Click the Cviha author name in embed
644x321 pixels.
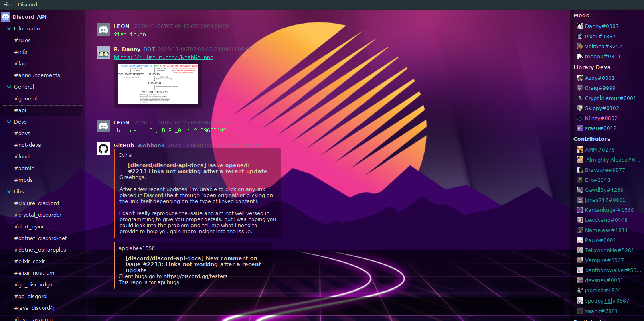[x=125, y=155]
